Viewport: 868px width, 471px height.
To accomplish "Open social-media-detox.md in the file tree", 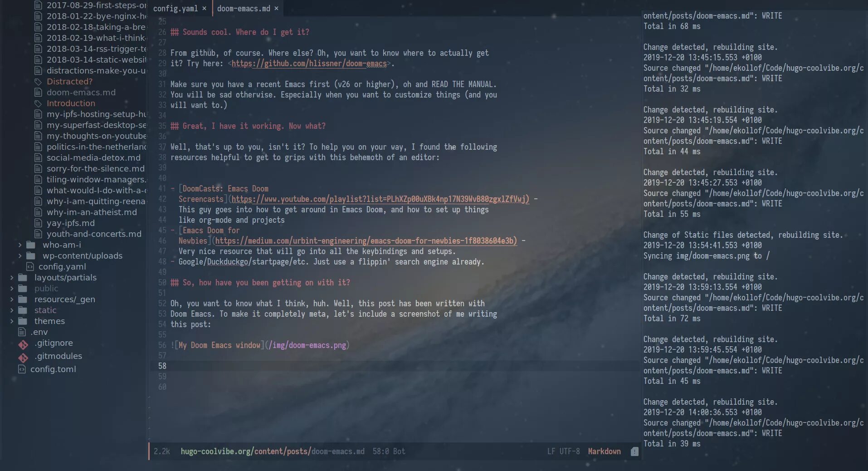I will pos(93,158).
